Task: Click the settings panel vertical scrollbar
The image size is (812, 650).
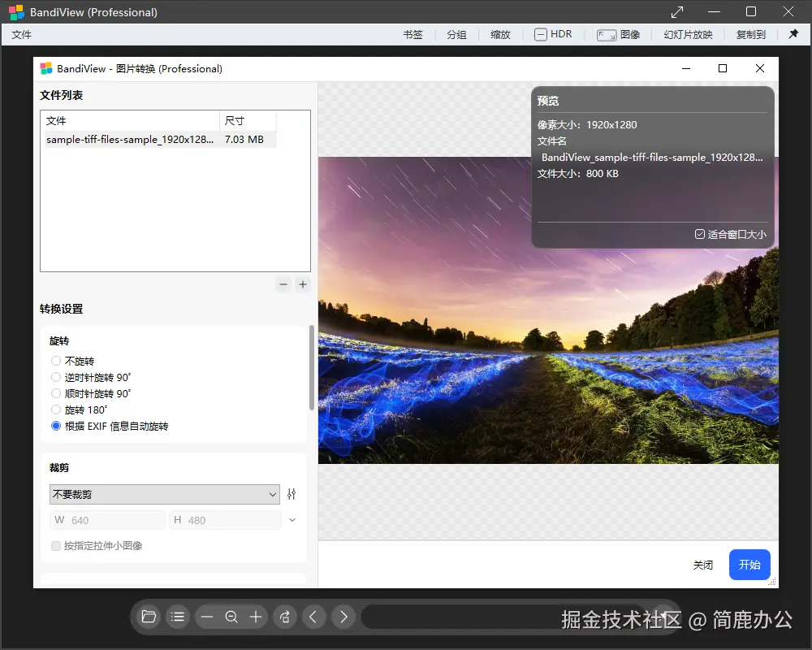Action: point(311,367)
